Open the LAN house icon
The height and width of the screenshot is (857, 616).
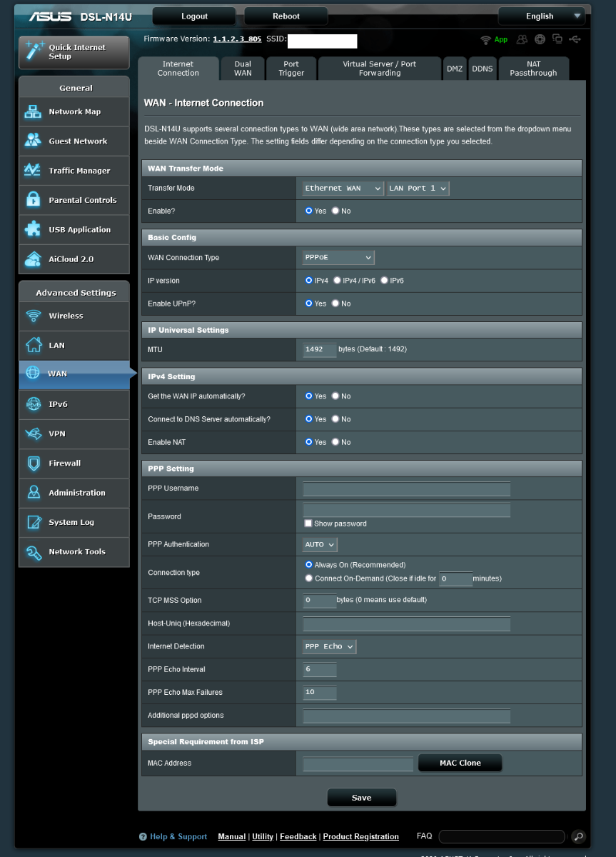pyautogui.click(x=33, y=345)
